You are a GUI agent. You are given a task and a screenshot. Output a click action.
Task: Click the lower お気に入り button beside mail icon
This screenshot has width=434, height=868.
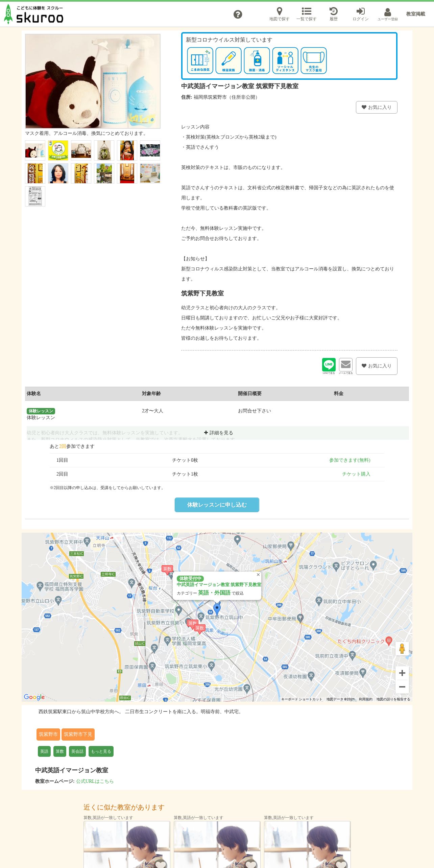377,366
